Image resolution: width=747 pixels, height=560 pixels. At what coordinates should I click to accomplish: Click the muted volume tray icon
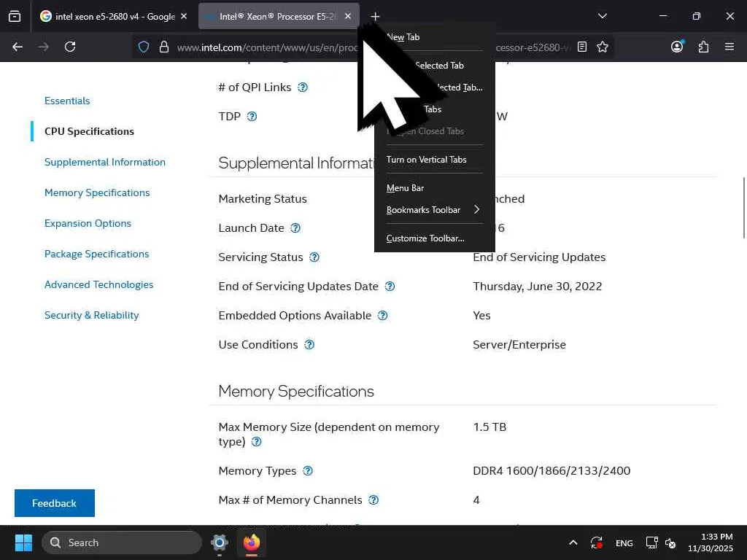coord(670,542)
